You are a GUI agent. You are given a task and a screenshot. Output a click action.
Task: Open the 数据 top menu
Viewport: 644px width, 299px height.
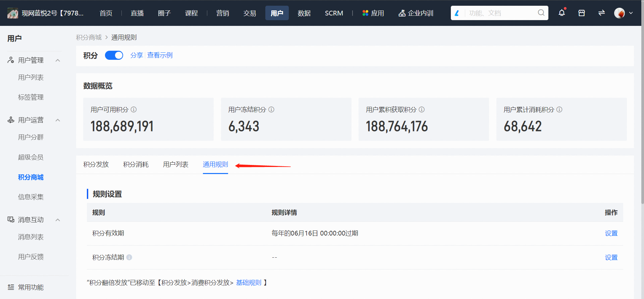point(304,13)
